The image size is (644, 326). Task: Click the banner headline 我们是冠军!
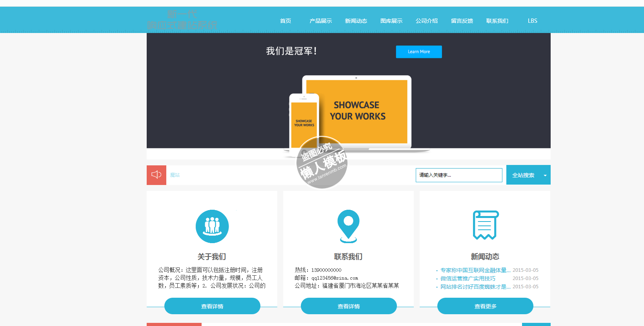[291, 51]
